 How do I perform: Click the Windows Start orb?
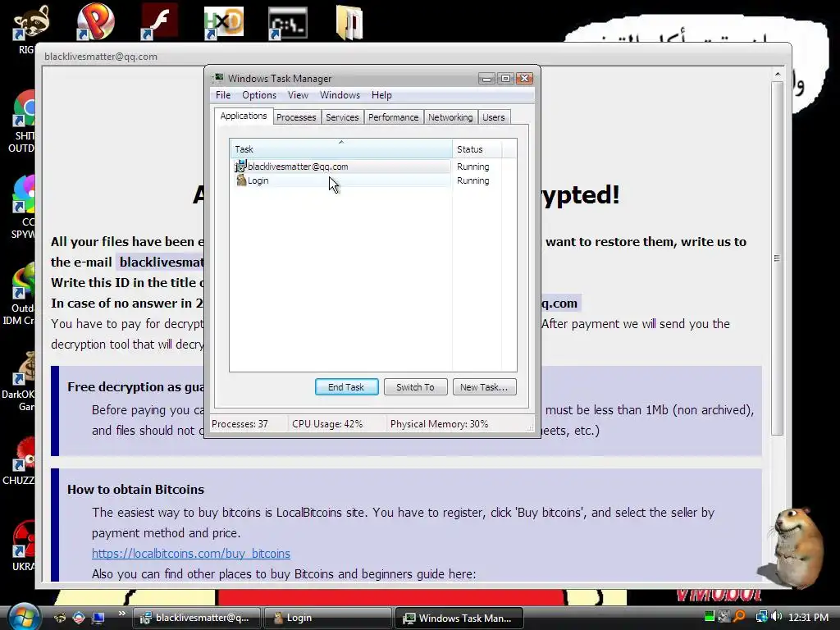(x=22, y=617)
